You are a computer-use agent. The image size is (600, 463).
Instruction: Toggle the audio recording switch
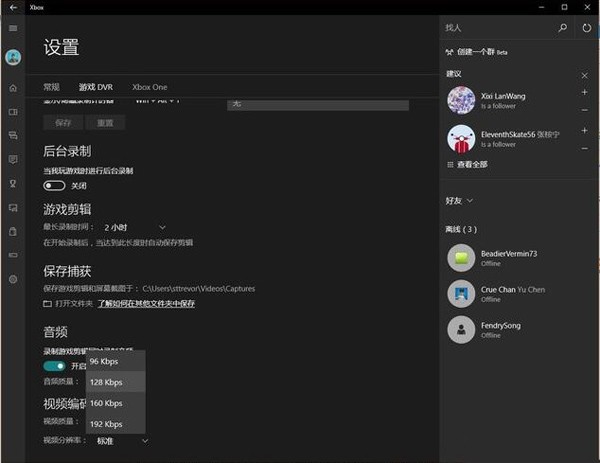tap(54, 366)
